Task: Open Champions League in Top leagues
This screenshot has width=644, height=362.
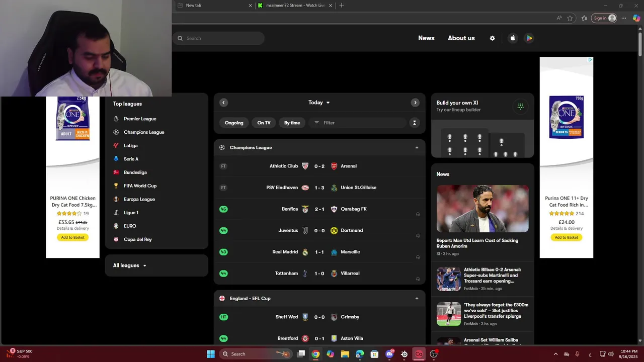Action: click(144, 132)
